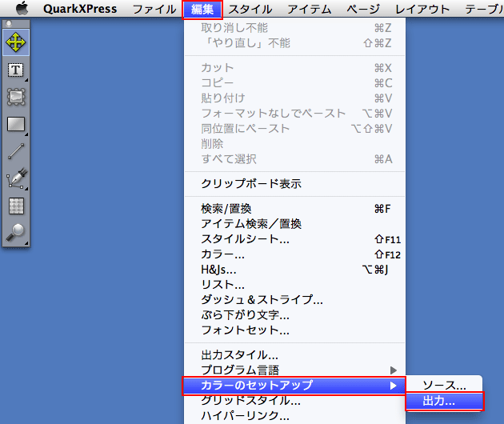
Task: Choose ソース... in the submenu
Action: pyautogui.click(x=444, y=385)
